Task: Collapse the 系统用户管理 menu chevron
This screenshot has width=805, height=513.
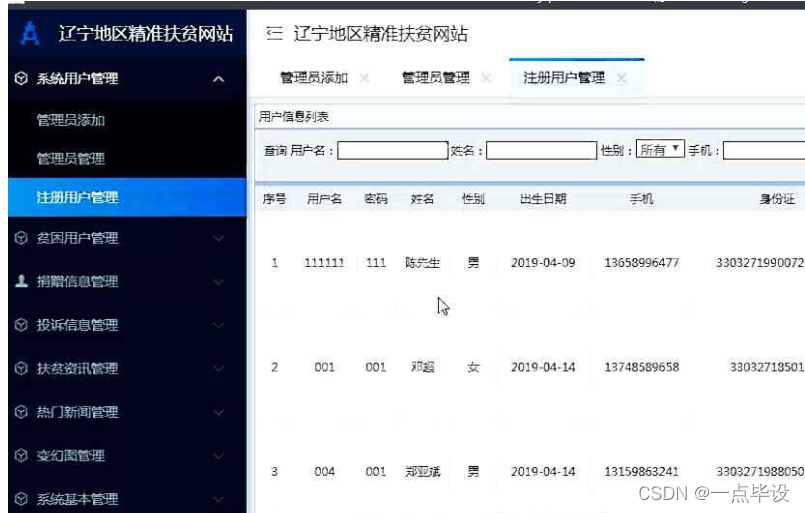Action: coord(219,79)
